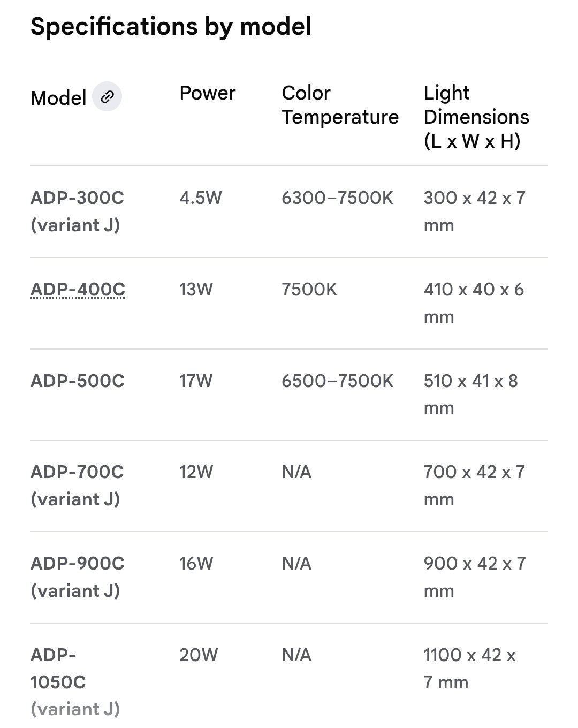
Task: Click the 410 x 40 x 6 mm dimensions
Action: click(x=473, y=302)
